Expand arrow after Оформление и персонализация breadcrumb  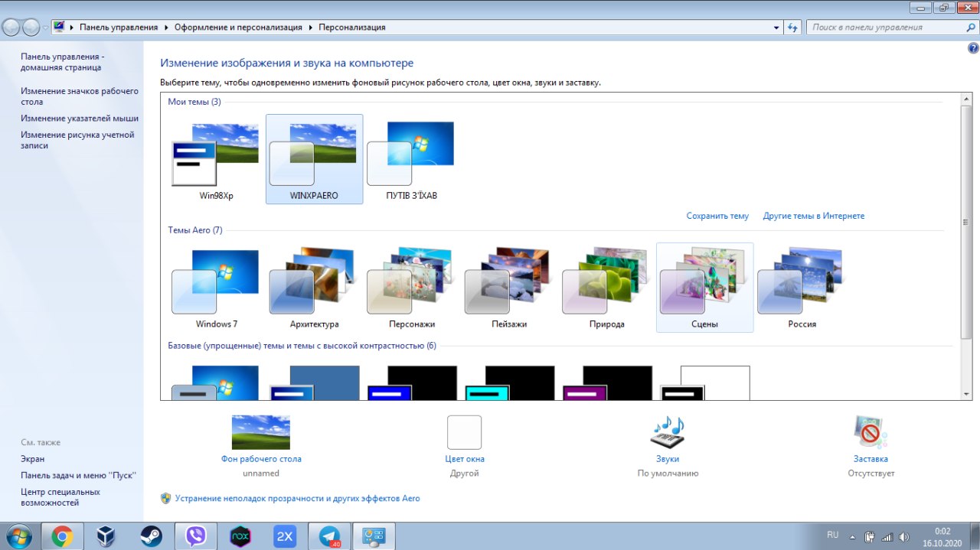tap(310, 27)
